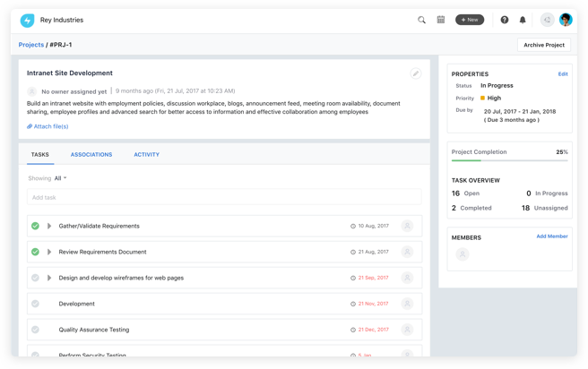588x369 pixels.
Task: Click the Add Member link
Action: coord(551,236)
